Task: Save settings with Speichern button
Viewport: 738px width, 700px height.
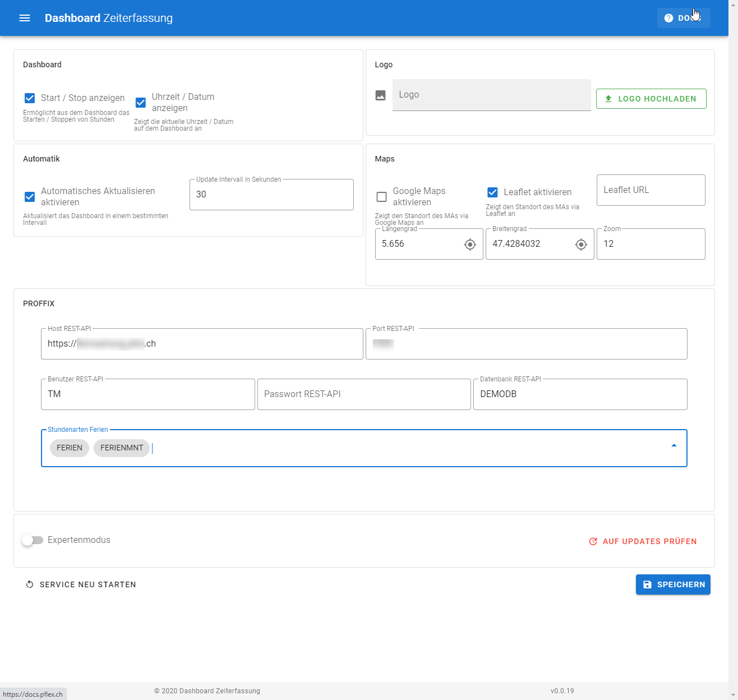Action: pyautogui.click(x=673, y=584)
